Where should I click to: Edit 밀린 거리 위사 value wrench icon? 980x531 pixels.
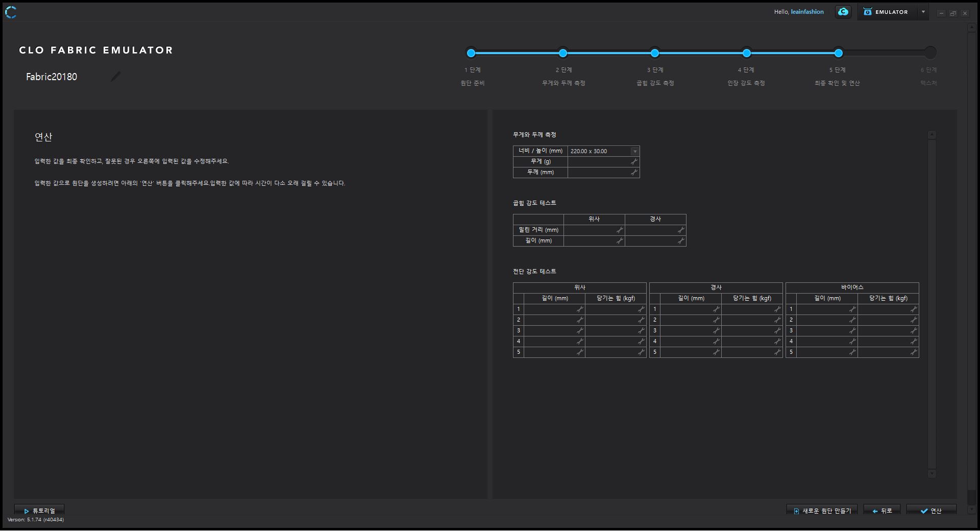pyautogui.click(x=620, y=230)
